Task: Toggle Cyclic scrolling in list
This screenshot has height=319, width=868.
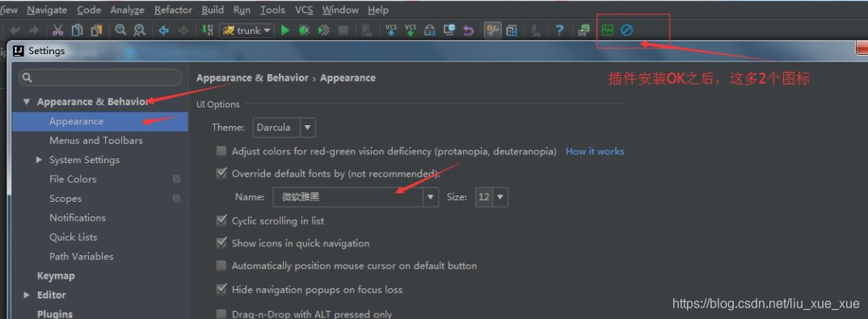Action: pyautogui.click(x=221, y=220)
